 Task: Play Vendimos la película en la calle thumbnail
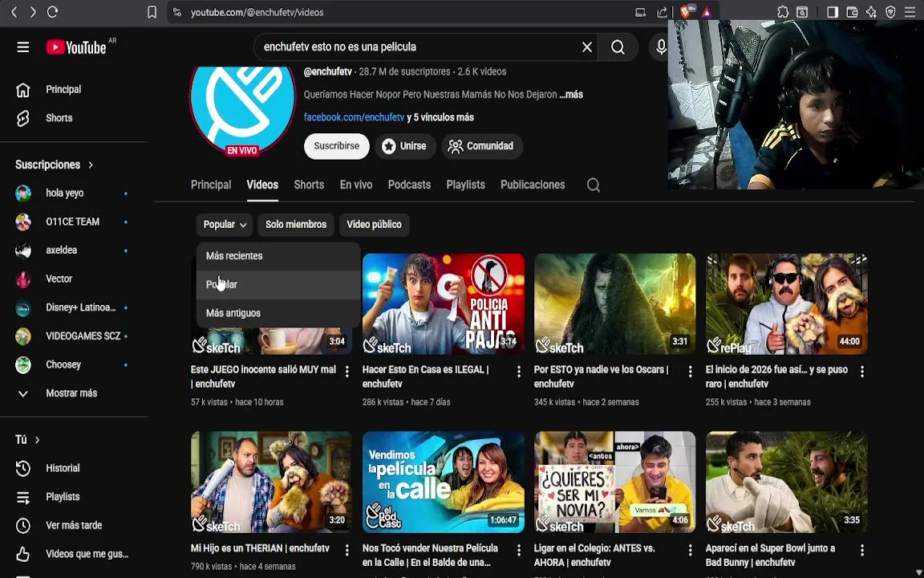click(443, 482)
